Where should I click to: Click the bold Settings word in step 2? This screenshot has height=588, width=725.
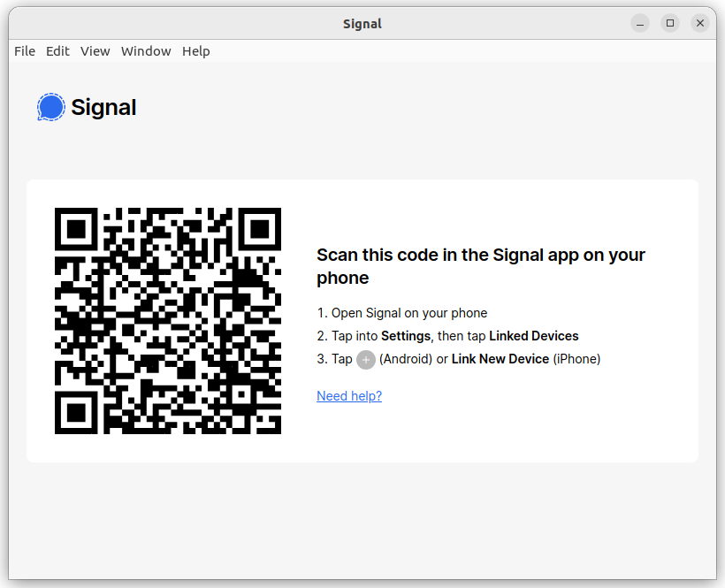click(x=406, y=336)
